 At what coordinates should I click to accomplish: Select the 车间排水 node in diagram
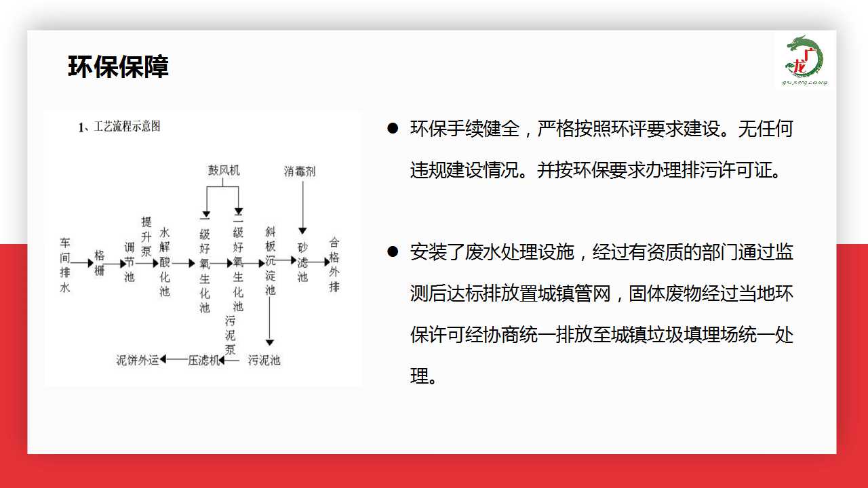(x=65, y=264)
